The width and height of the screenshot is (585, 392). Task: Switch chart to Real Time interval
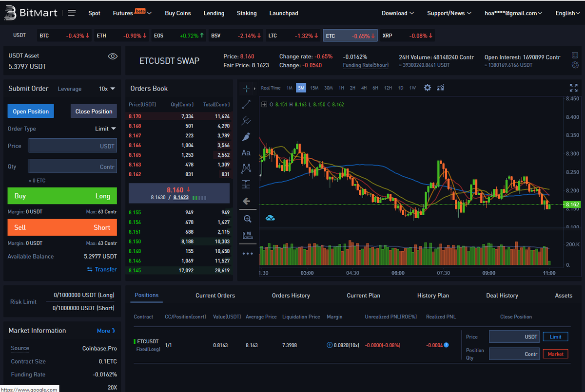pyautogui.click(x=271, y=88)
